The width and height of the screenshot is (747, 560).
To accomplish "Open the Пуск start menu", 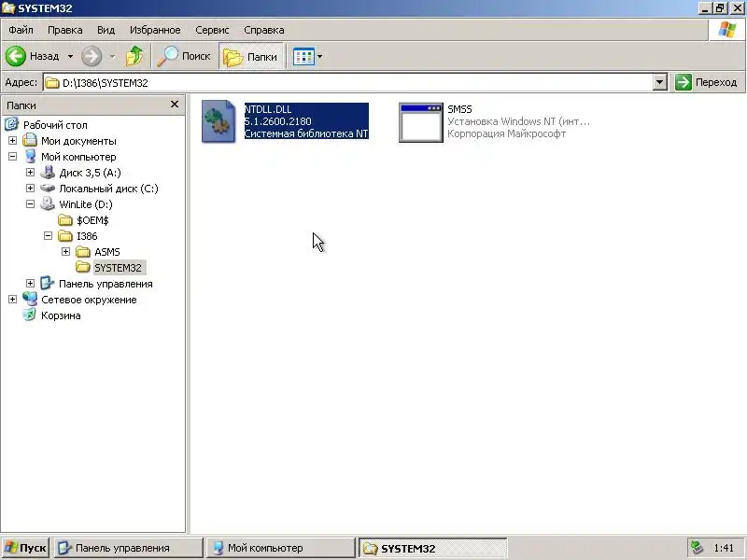I will tap(25, 548).
